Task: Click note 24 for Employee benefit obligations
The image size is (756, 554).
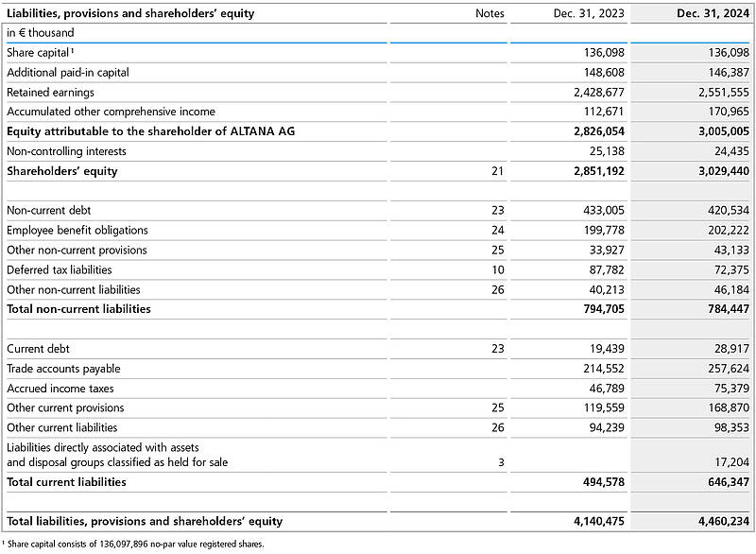Action: tap(497, 231)
